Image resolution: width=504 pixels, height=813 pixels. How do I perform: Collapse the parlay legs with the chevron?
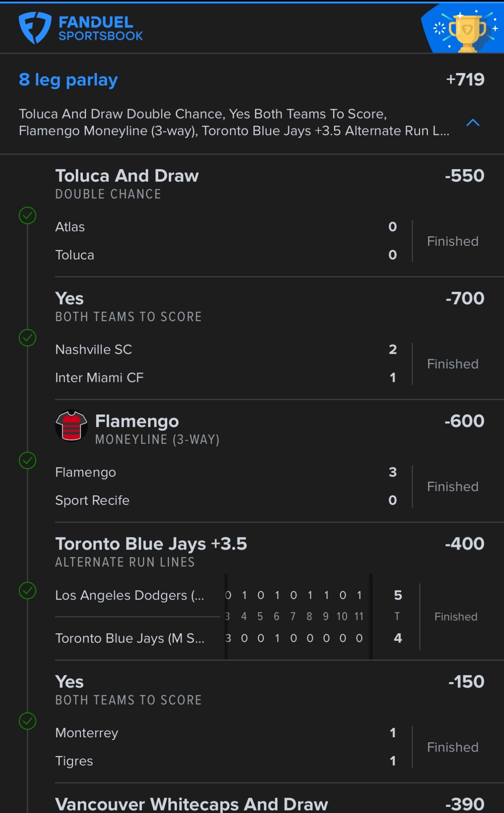[x=473, y=123]
